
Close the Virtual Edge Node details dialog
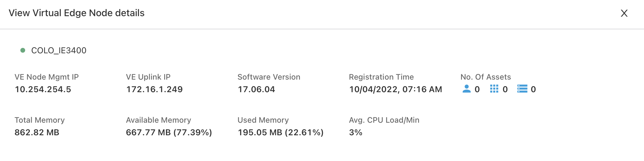pos(624,13)
